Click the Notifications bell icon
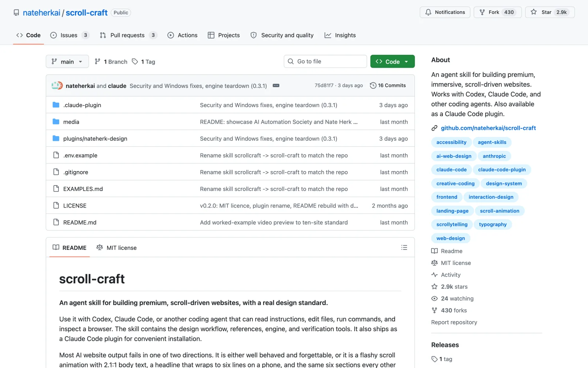This screenshot has height=368, width=588. pyautogui.click(x=428, y=12)
